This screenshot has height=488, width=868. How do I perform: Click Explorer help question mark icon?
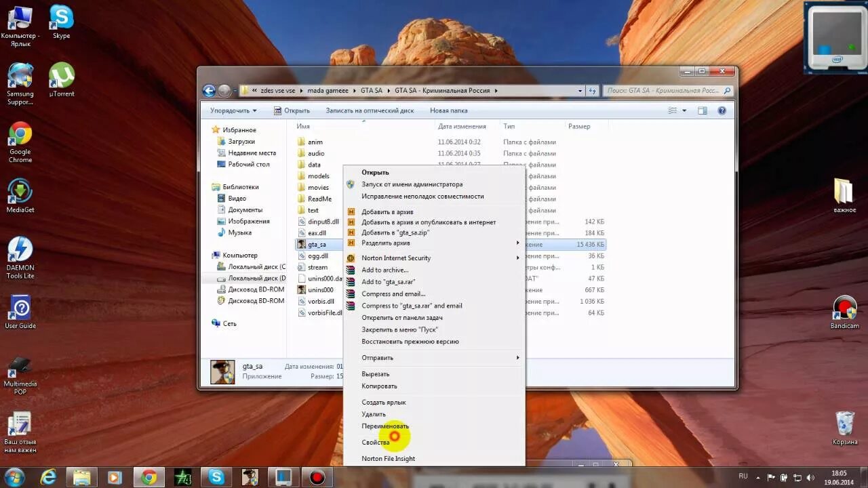click(722, 110)
